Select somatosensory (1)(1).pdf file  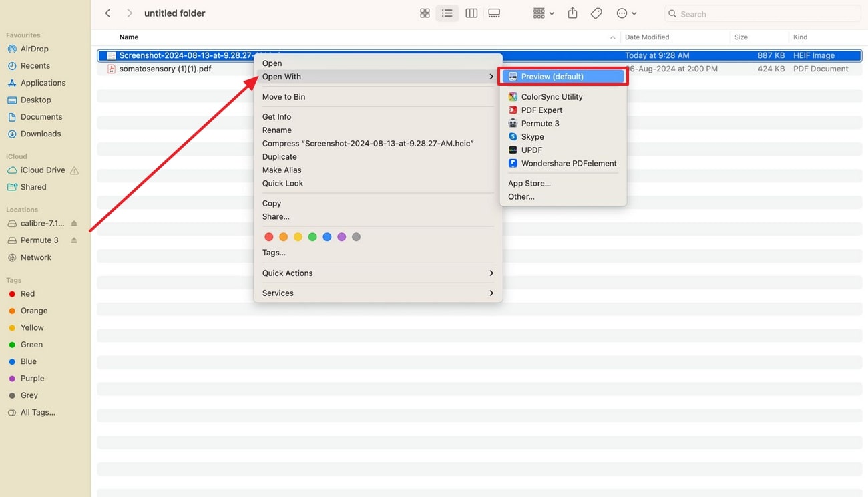tap(165, 69)
